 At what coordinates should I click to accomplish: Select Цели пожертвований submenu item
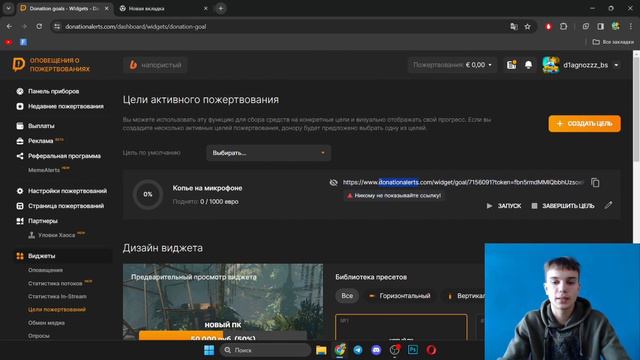[57, 309]
